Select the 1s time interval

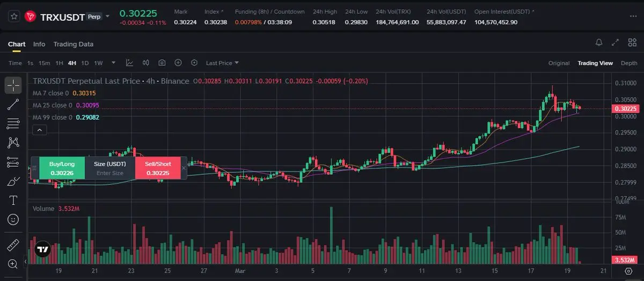coord(30,63)
